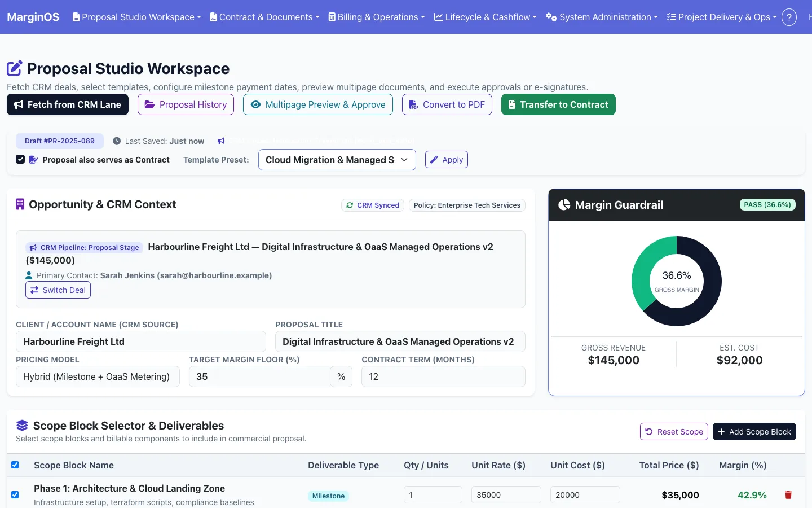The height and width of the screenshot is (508, 812).
Task: Open the Template Preset dropdown
Action: (x=337, y=160)
